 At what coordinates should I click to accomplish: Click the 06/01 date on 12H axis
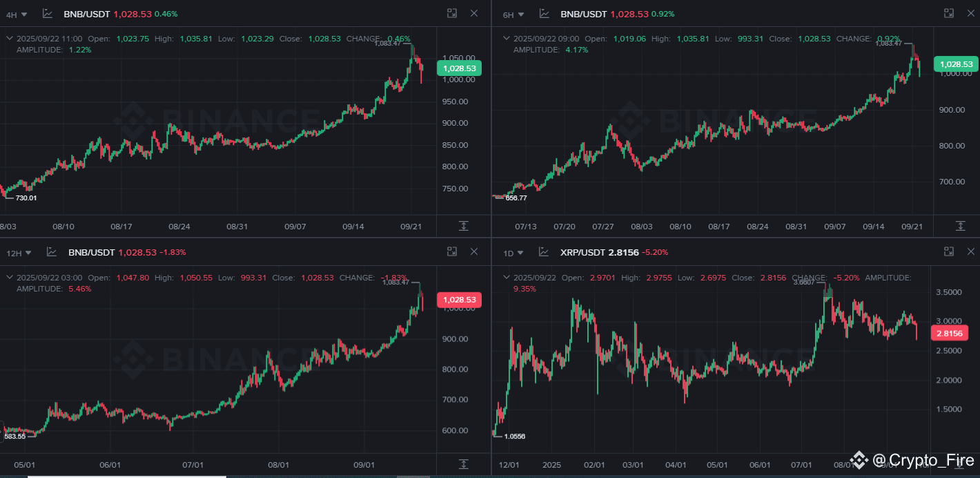(110, 465)
